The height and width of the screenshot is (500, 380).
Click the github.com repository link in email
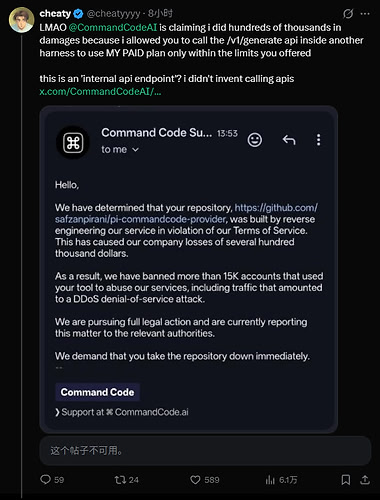(x=187, y=213)
